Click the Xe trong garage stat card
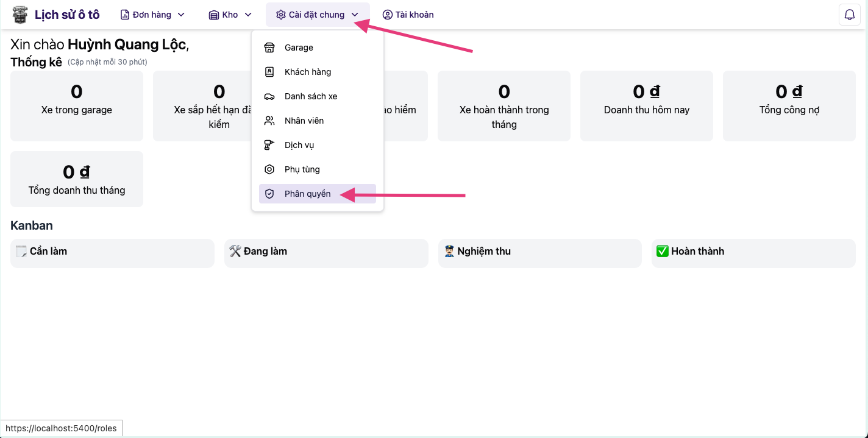 pos(77,106)
